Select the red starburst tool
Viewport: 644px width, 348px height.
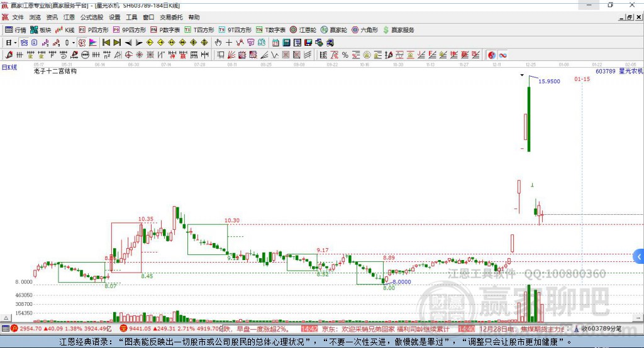point(140,55)
